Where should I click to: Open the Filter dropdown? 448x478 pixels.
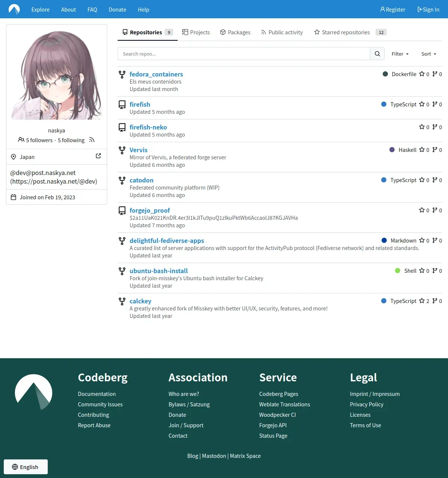[x=400, y=54]
